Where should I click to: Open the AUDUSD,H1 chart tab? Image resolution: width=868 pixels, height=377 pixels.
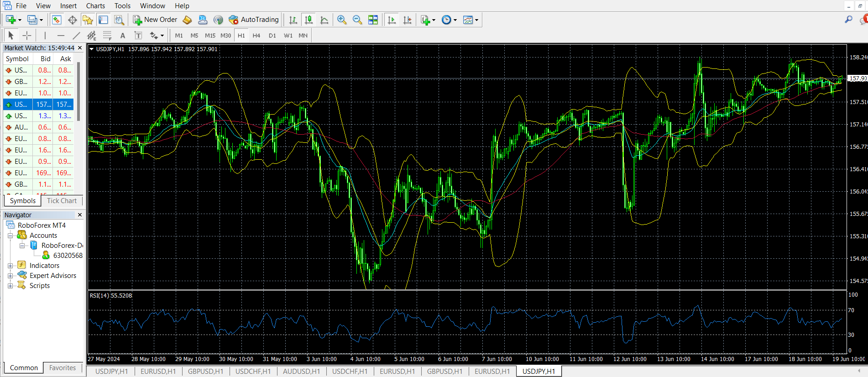point(301,371)
